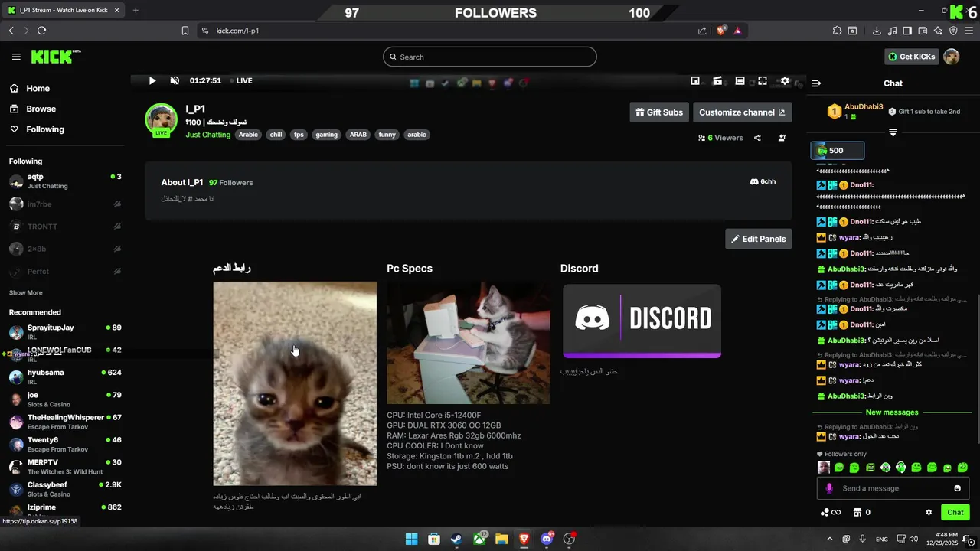
Task: Open the Discord banner panel
Action: coord(642,321)
